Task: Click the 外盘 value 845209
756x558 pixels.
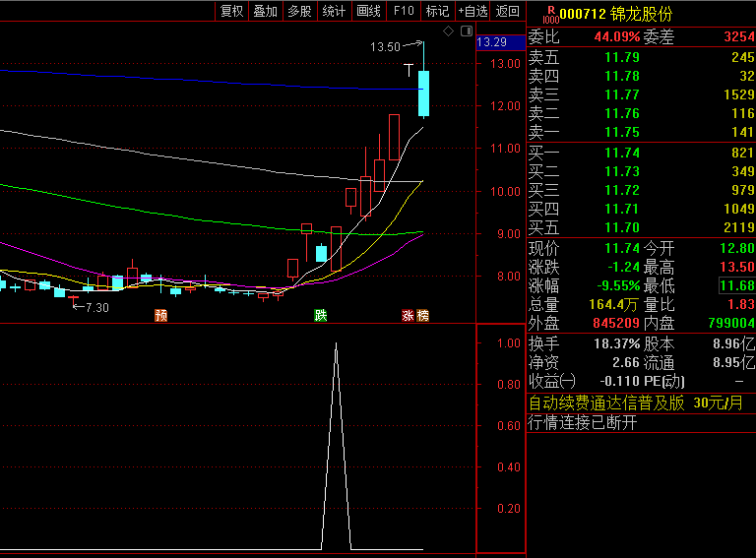Action: tap(616, 324)
